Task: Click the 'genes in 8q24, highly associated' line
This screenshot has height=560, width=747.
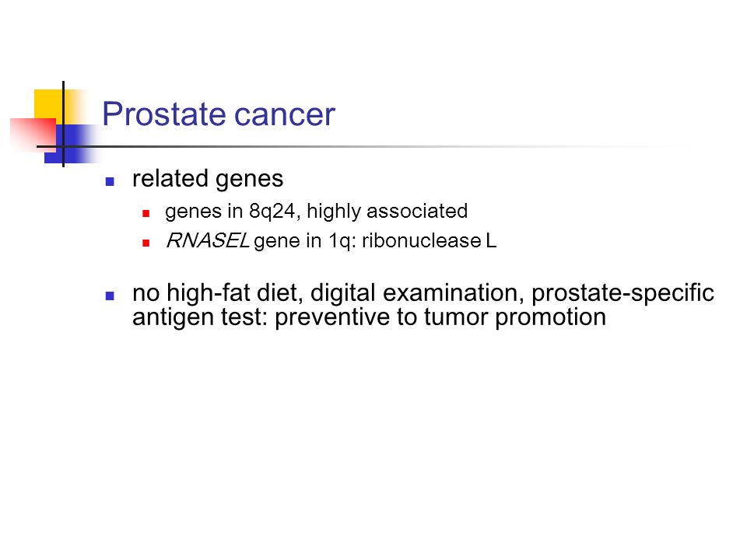Action: tap(317, 211)
